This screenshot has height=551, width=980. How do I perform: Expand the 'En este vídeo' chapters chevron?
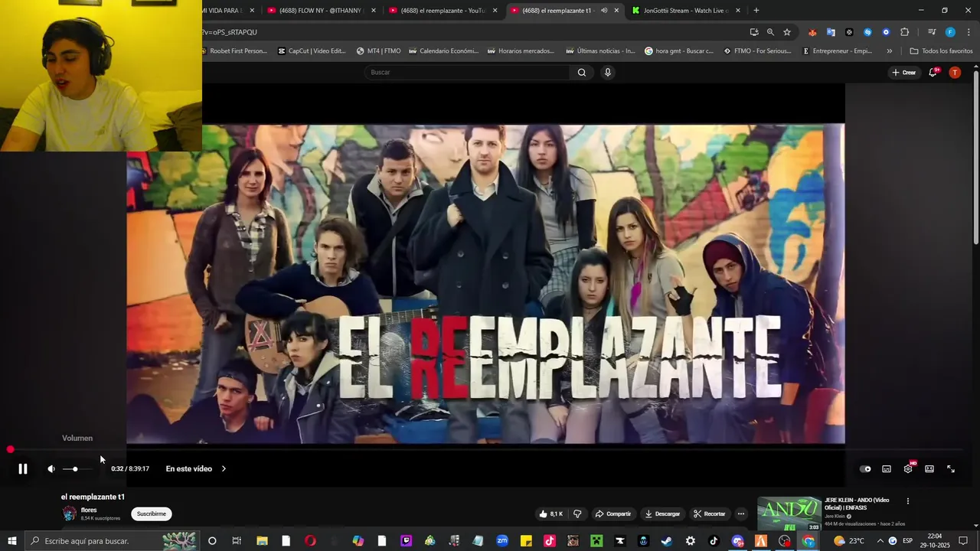(x=224, y=468)
